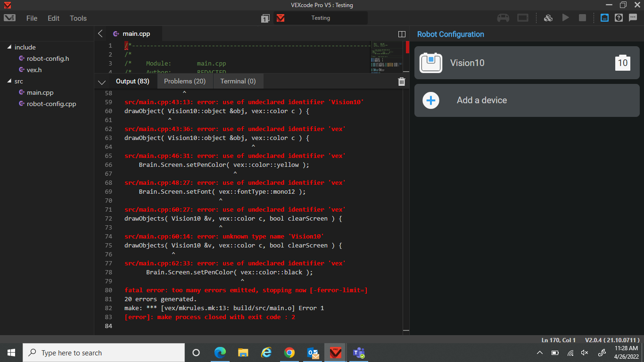This screenshot has height=362, width=644.
Task: Select the main.cpp editor tab
Action: click(133, 34)
